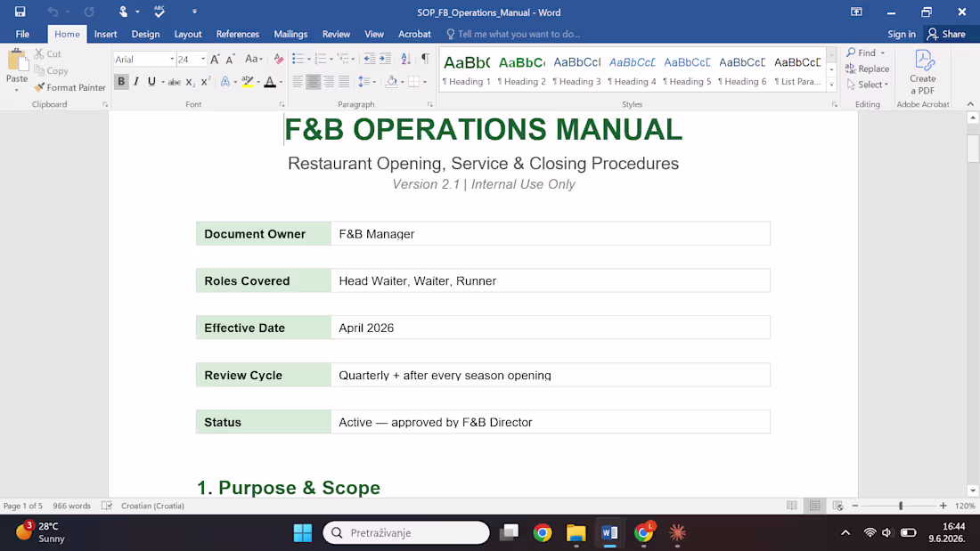Image resolution: width=980 pixels, height=551 pixels.
Task: Apply the font color button
Action: (270, 82)
